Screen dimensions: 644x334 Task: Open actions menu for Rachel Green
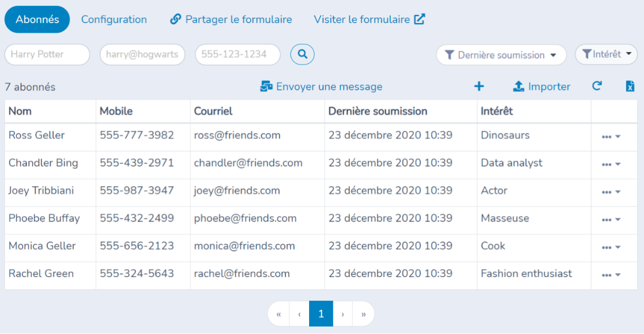click(611, 275)
